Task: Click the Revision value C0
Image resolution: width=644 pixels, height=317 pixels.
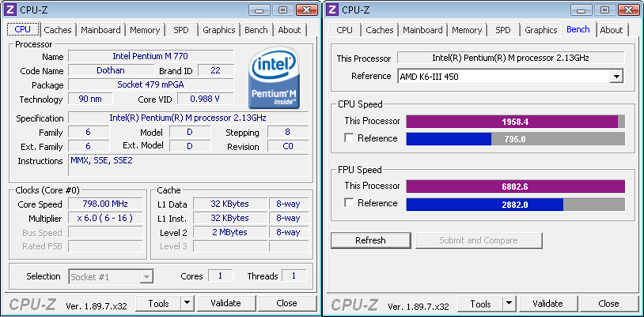Action: click(288, 147)
